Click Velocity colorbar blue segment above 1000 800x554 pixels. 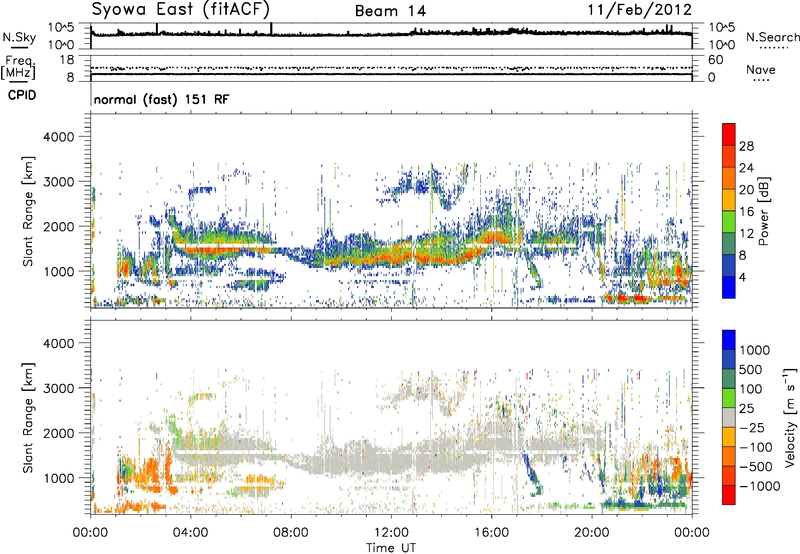point(729,340)
